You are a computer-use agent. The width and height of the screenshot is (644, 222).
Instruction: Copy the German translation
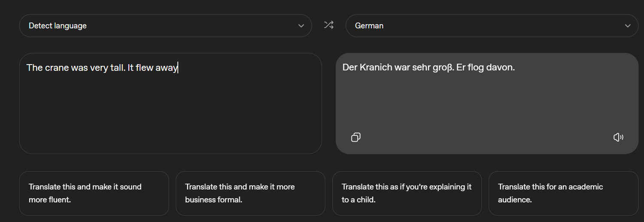coord(355,137)
